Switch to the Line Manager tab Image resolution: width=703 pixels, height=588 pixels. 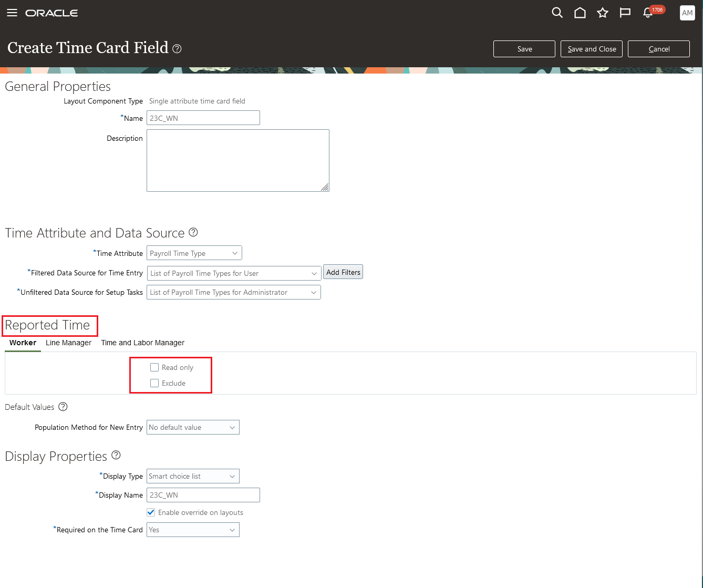(68, 343)
